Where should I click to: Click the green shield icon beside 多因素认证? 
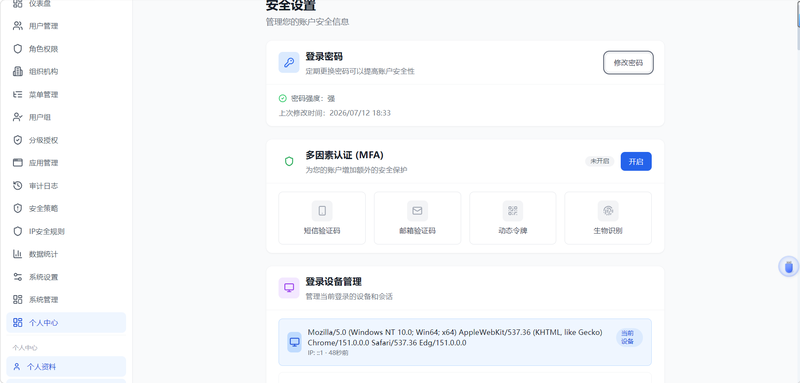pyautogui.click(x=289, y=162)
